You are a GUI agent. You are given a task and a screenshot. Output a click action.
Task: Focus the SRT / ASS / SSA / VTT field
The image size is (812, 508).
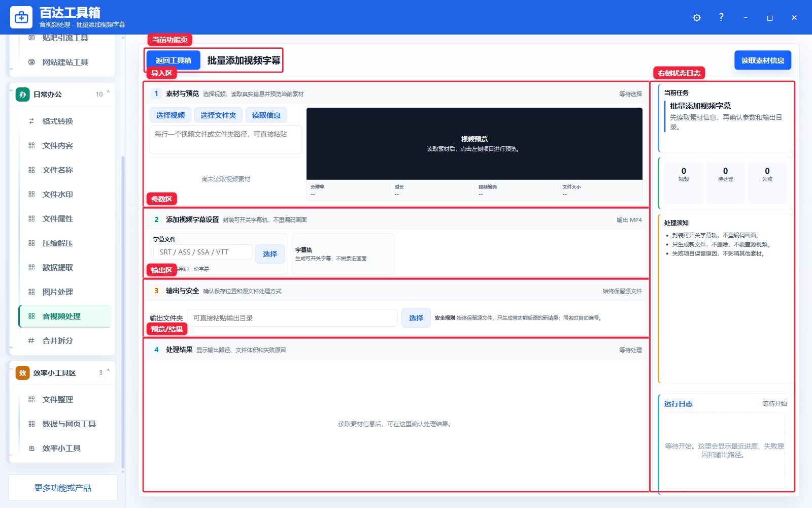(202, 252)
